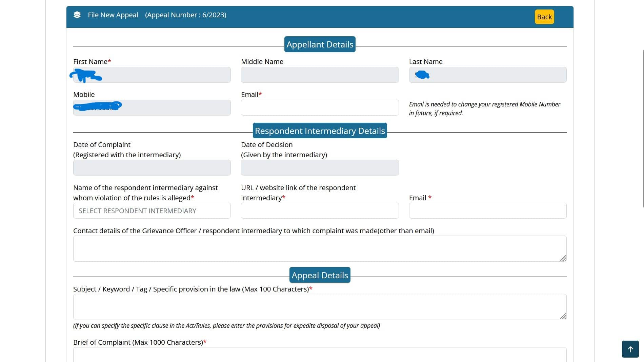This screenshot has height=362, width=644.
Task: Open the Select Respondent Intermediary dropdown
Action: click(x=152, y=211)
